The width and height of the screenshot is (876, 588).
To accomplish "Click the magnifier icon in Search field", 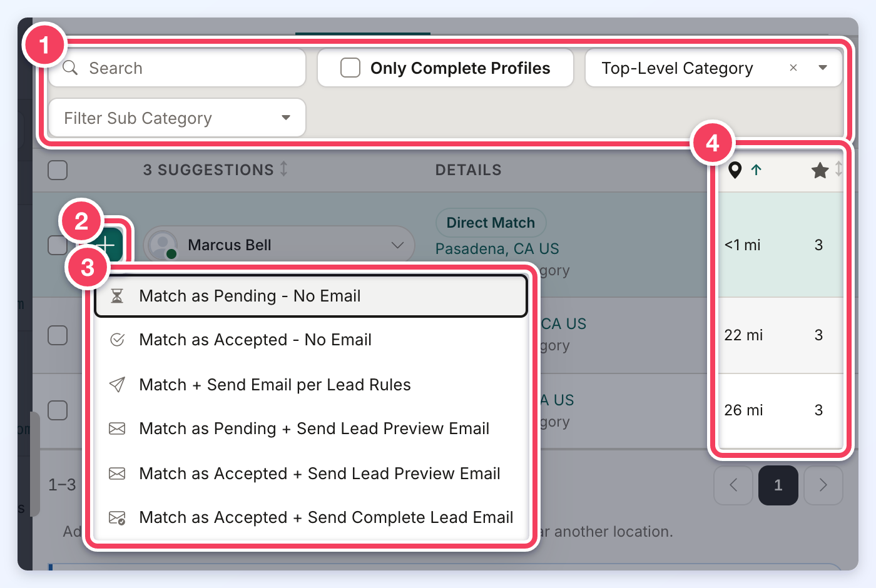I will 70,68.
